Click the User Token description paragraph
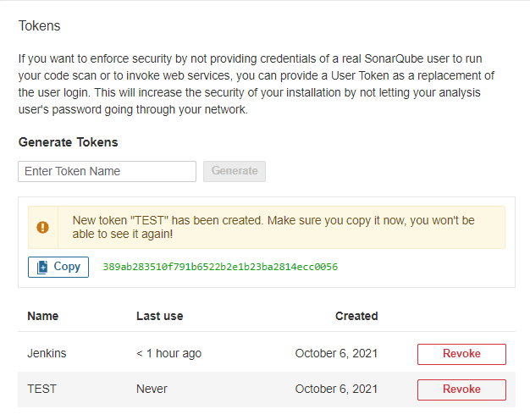This screenshot has width=530, height=420. [258, 85]
